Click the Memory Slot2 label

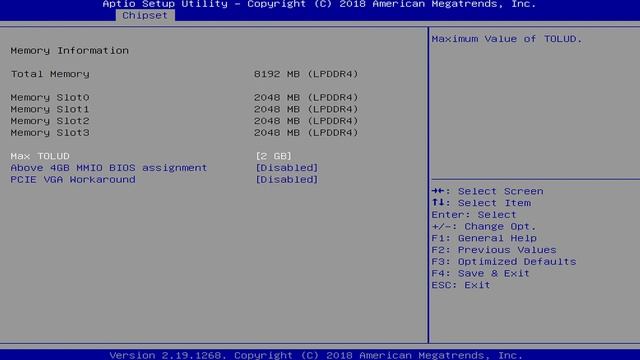coord(50,121)
